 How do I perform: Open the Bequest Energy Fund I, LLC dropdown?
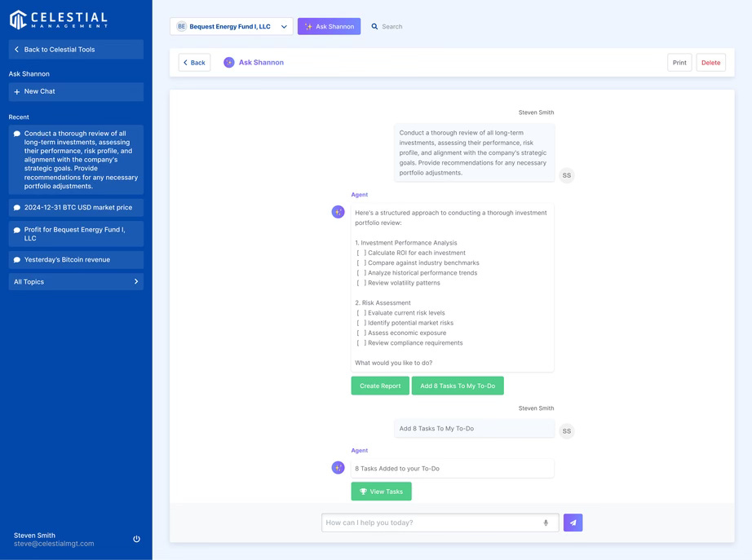click(231, 26)
